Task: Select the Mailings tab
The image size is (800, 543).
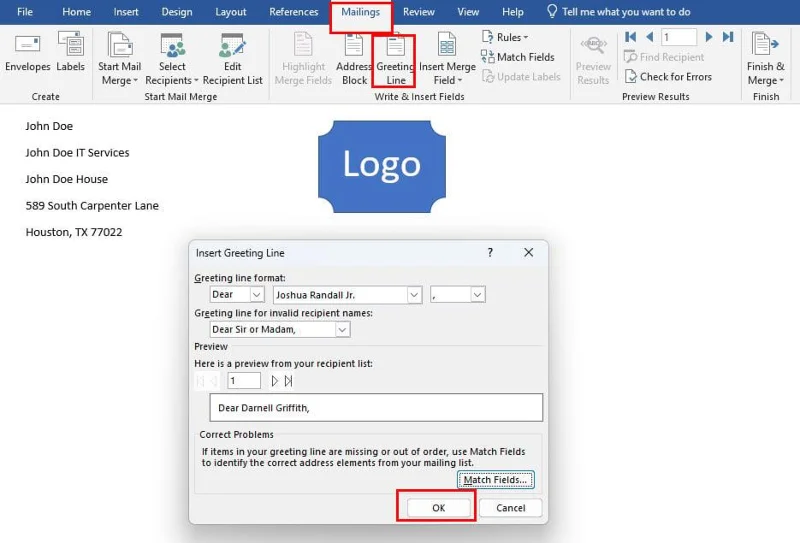Action: tap(361, 12)
